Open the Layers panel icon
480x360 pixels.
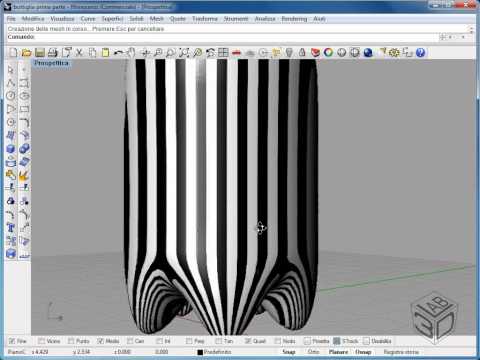[315, 52]
